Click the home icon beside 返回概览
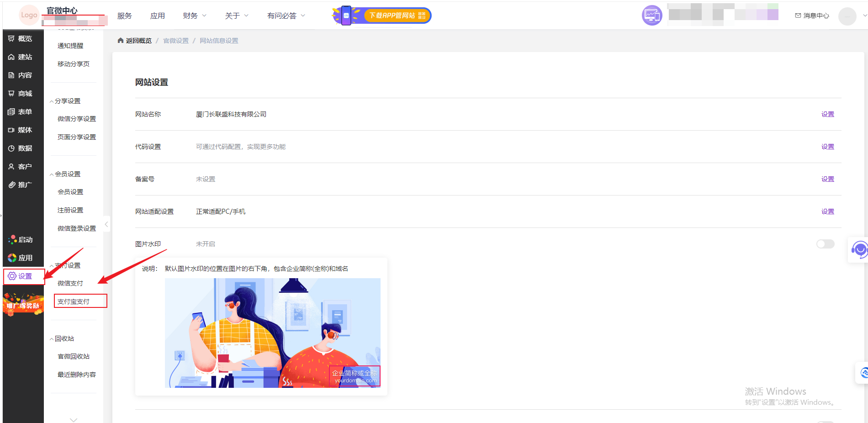The image size is (868, 423). point(121,41)
